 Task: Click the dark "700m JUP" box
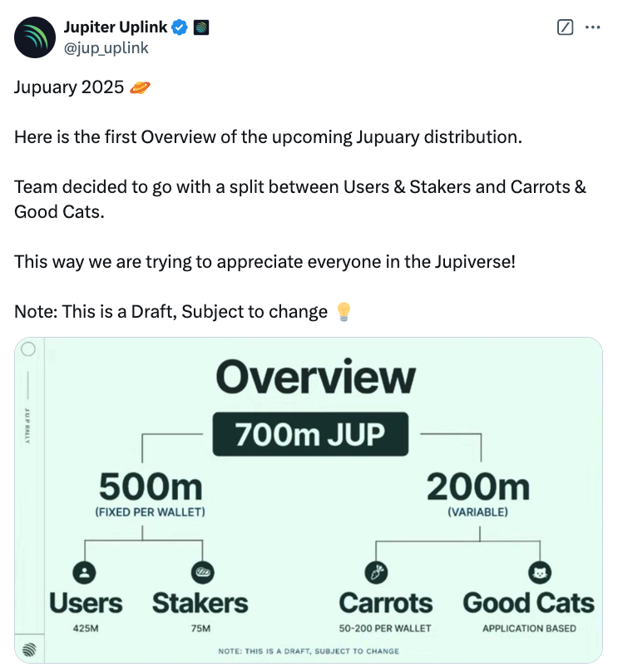coord(312,434)
